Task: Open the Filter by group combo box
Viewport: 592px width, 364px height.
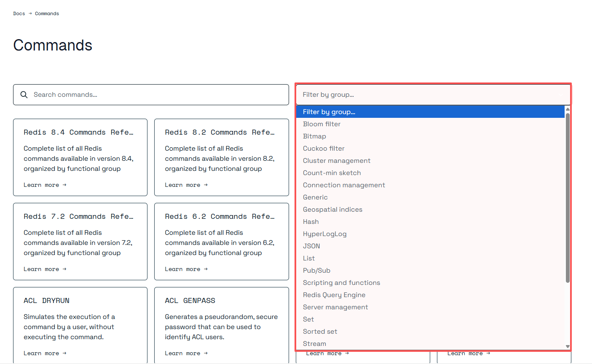Action: 433,95
